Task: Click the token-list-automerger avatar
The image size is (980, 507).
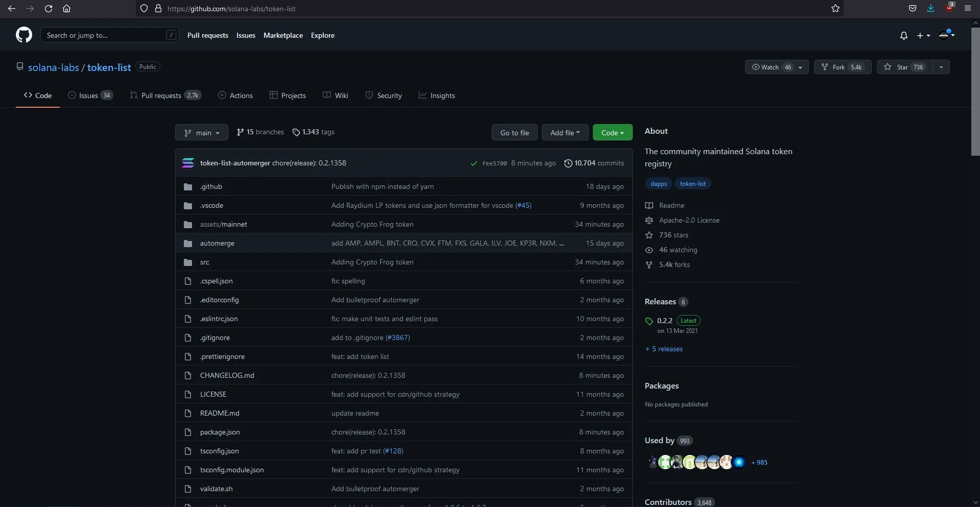Action: [x=188, y=163]
